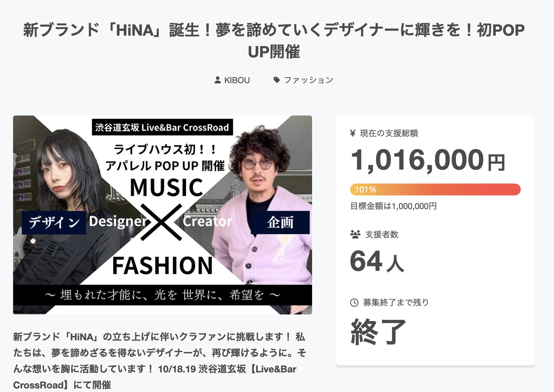Click the デザイン label in the banner

[x=54, y=222]
